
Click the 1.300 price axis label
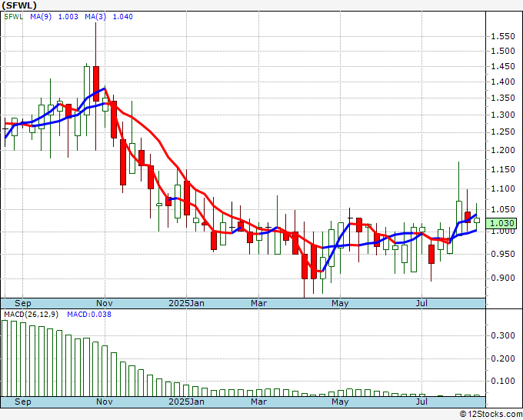click(503, 115)
